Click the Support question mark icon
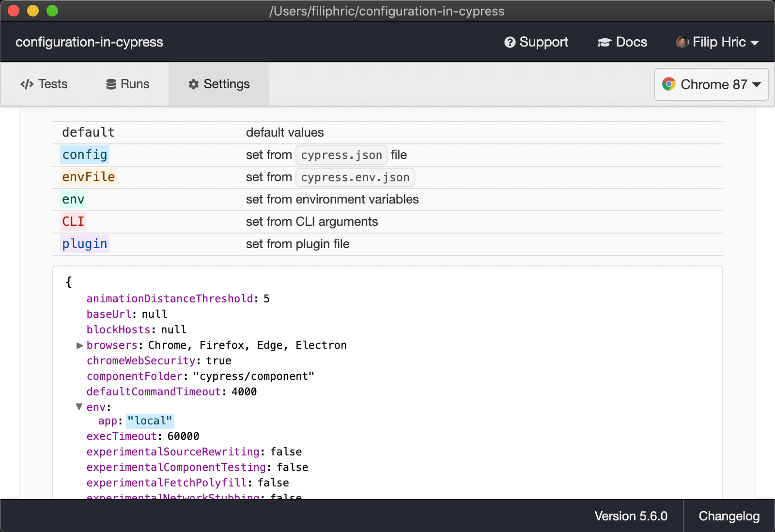The image size is (775, 532). point(510,42)
